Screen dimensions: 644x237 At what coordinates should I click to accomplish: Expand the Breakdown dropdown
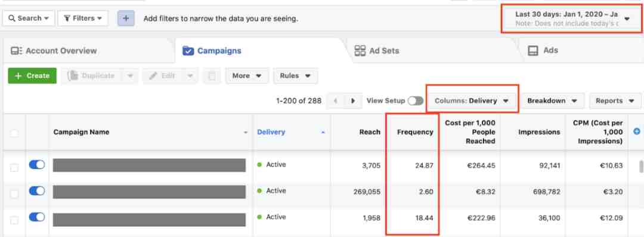[552, 101]
